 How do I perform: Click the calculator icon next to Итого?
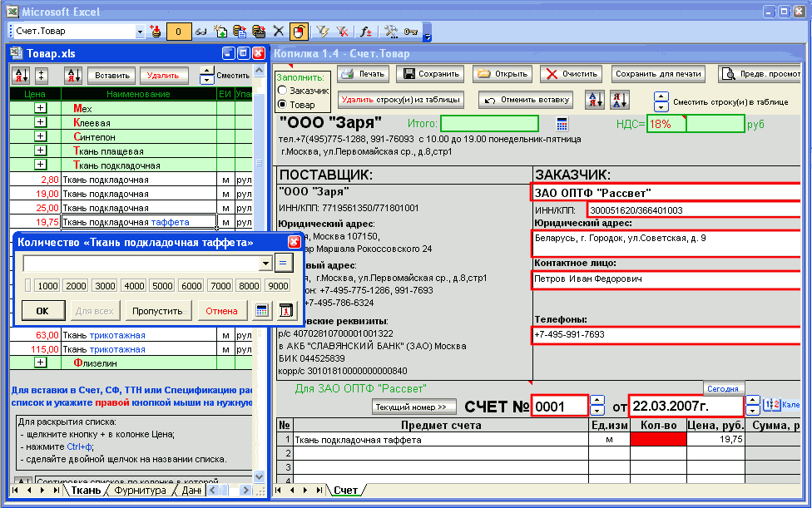tap(562, 124)
